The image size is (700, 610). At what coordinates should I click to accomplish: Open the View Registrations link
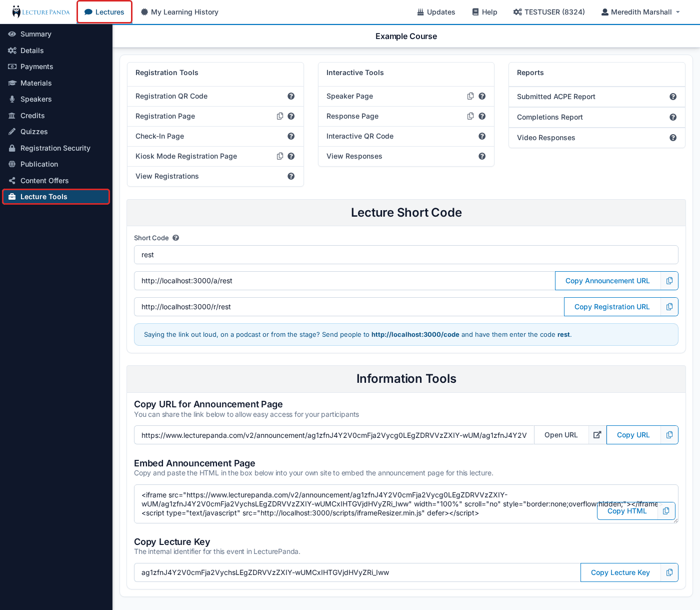[x=167, y=176]
